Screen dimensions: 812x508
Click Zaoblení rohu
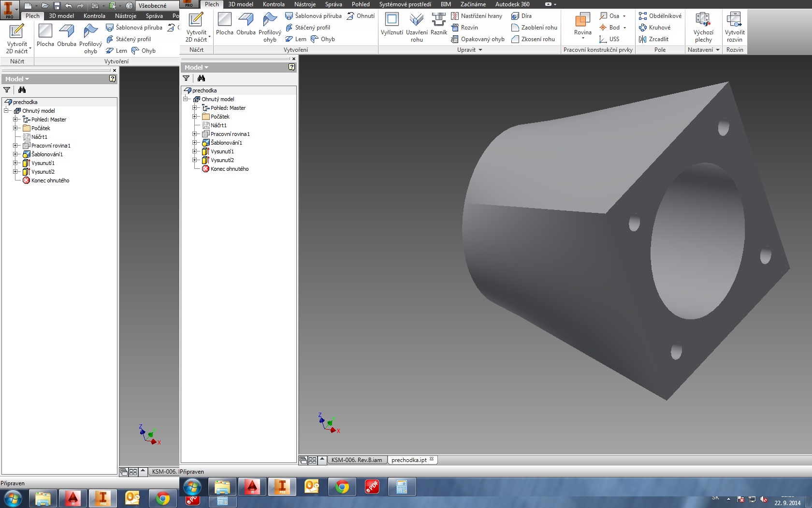534,28
